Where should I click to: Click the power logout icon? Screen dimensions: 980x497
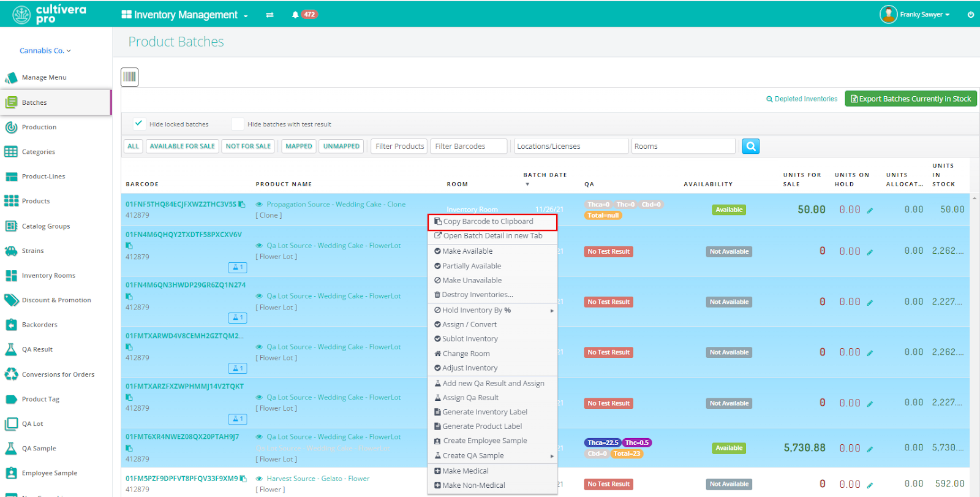[x=971, y=15]
